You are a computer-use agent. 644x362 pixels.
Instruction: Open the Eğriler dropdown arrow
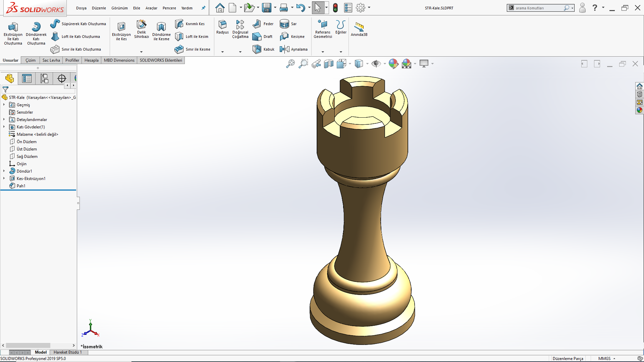click(341, 52)
